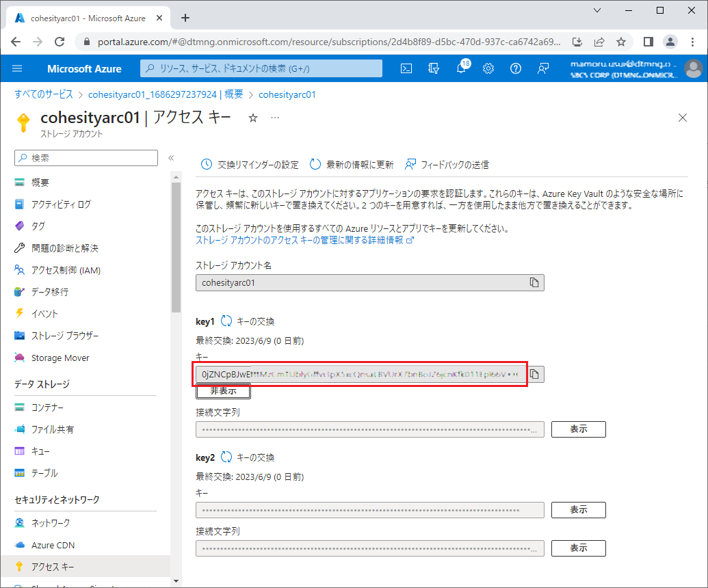Screen dimensions: 708x588
Task: Reload the page in Chrome
Action: coord(60,42)
